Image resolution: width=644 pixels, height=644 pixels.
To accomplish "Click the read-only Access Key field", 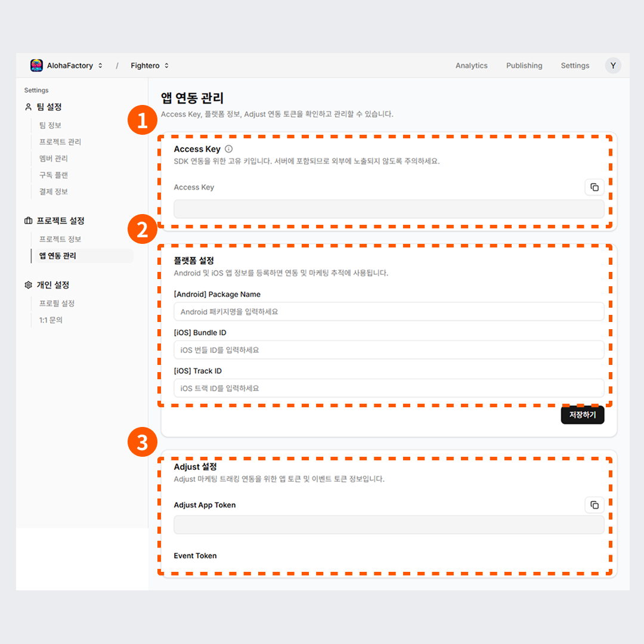I will (389, 209).
